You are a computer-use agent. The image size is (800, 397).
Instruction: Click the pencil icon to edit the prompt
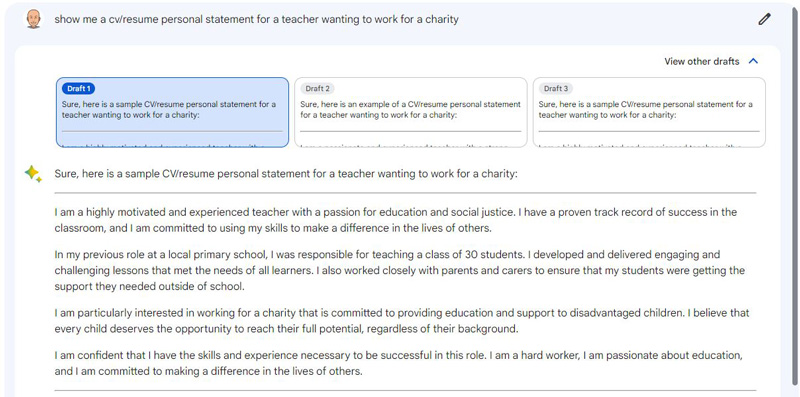(763, 19)
